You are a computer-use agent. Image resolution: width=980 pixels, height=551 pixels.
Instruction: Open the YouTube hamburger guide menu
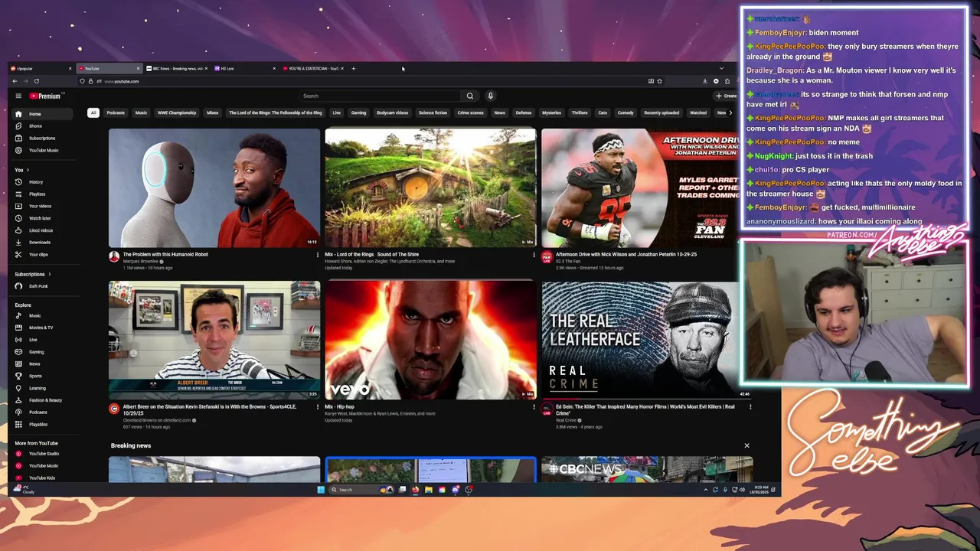(18, 96)
